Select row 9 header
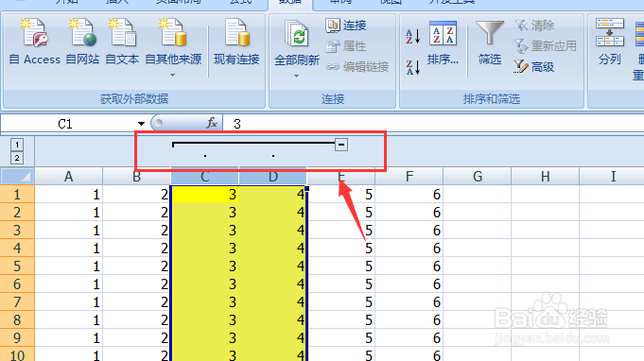This screenshot has height=361, width=644. [17, 338]
